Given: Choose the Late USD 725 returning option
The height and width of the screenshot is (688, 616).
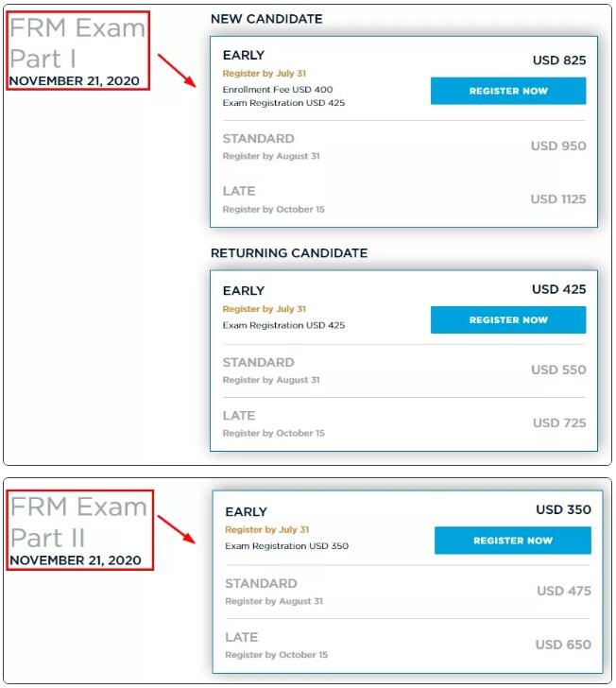Looking at the screenshot, I should [403, 423].
